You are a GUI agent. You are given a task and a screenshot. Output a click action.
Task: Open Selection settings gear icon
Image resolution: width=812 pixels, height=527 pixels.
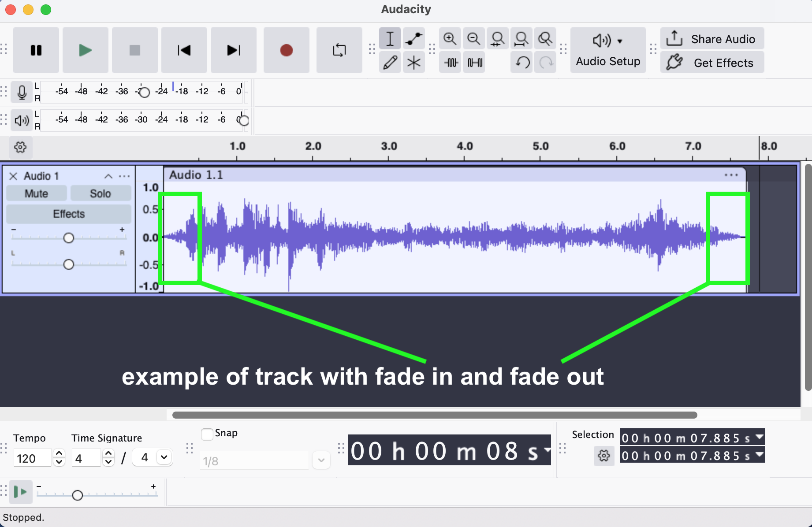(x=604, y=456)
